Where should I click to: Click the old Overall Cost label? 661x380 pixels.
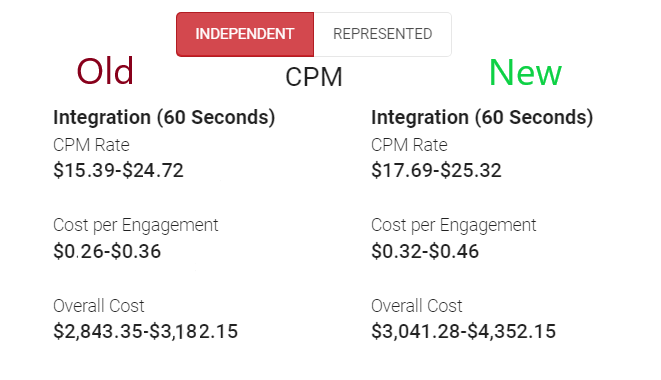(x=99, y=306)
